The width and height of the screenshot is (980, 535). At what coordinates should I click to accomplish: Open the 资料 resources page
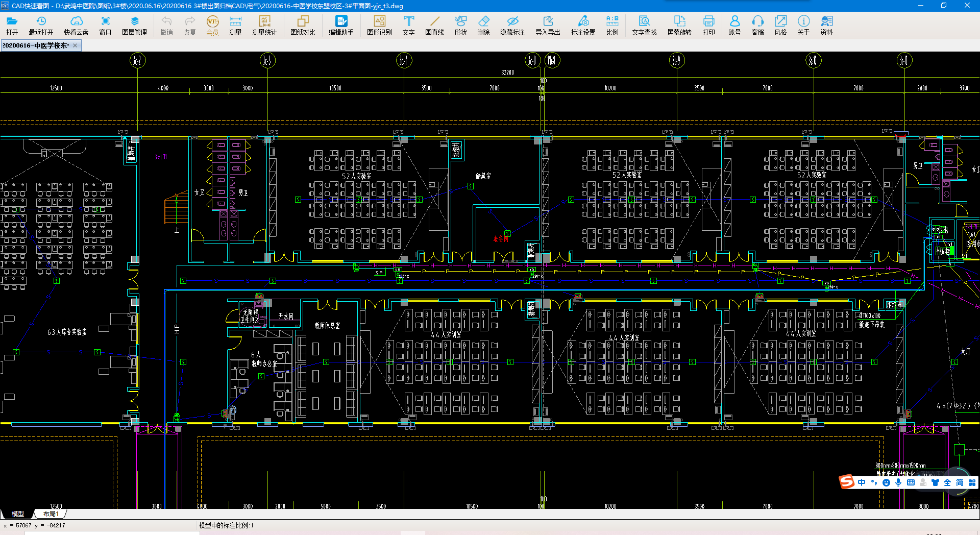click(x=826, y=26)
